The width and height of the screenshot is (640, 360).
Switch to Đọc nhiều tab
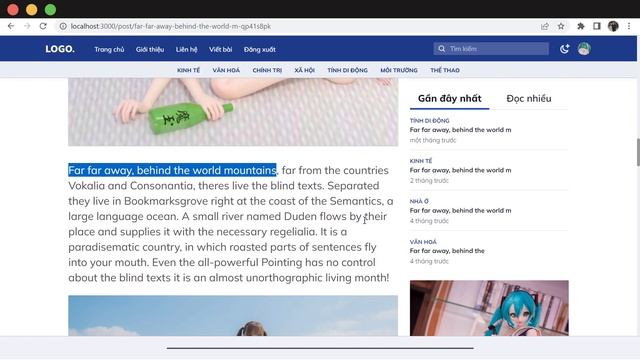point(529,98)
